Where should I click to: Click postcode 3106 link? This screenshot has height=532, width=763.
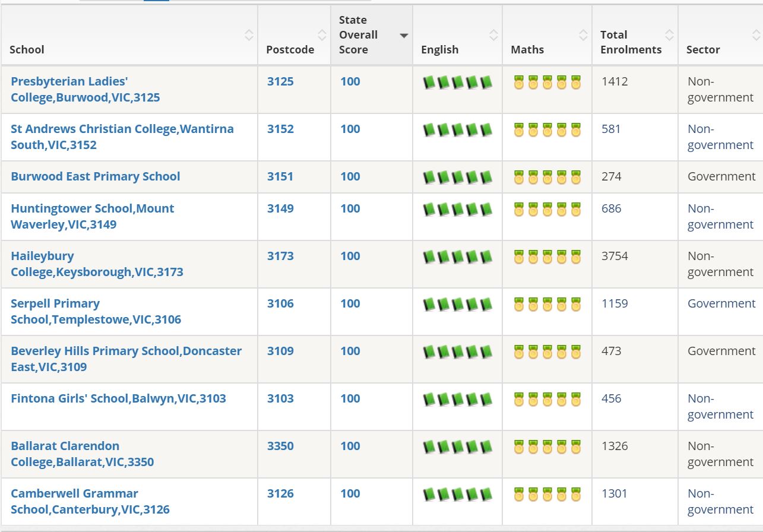[x=280, y=303]
